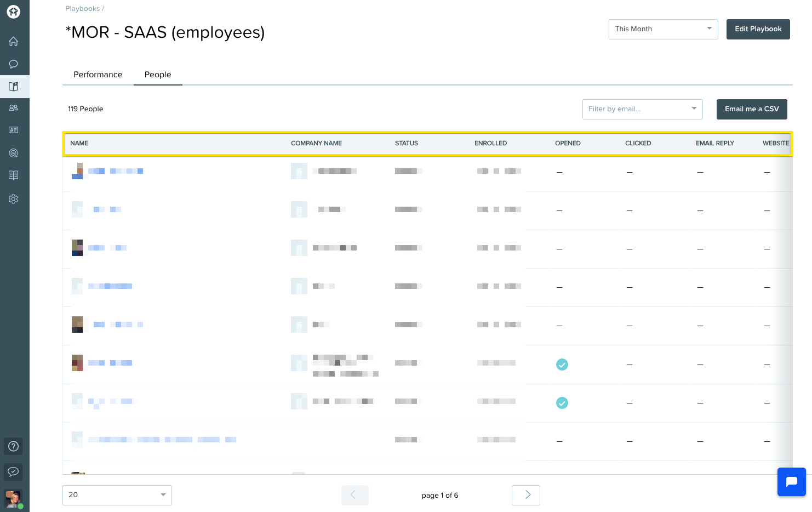Click the Drift logo icon
This screenshot has height=512, width=812.
14,12
